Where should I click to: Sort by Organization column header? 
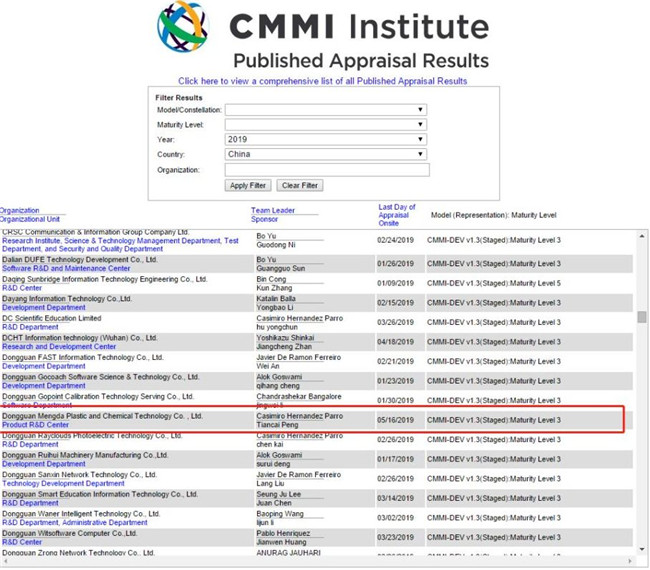(x=19, y=210)
